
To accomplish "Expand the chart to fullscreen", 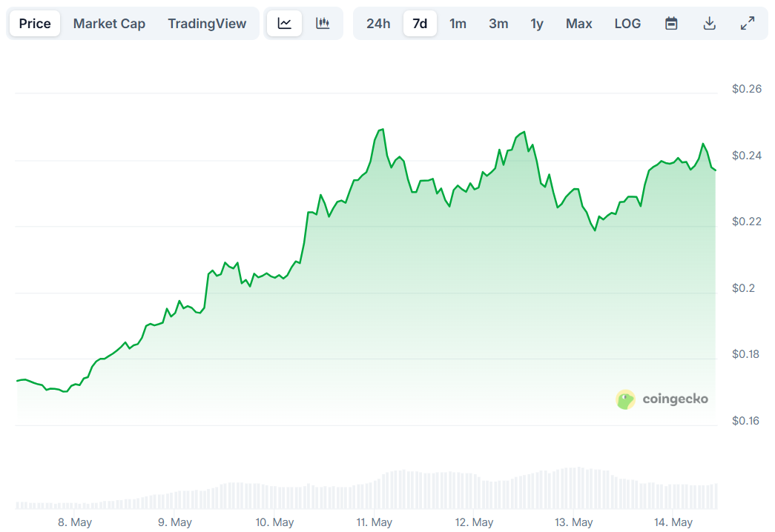I will (x=746, y=23).
